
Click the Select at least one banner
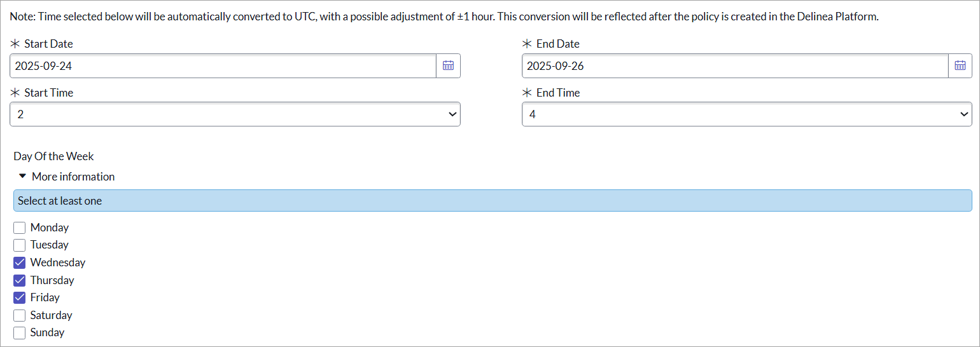(493, 201)
